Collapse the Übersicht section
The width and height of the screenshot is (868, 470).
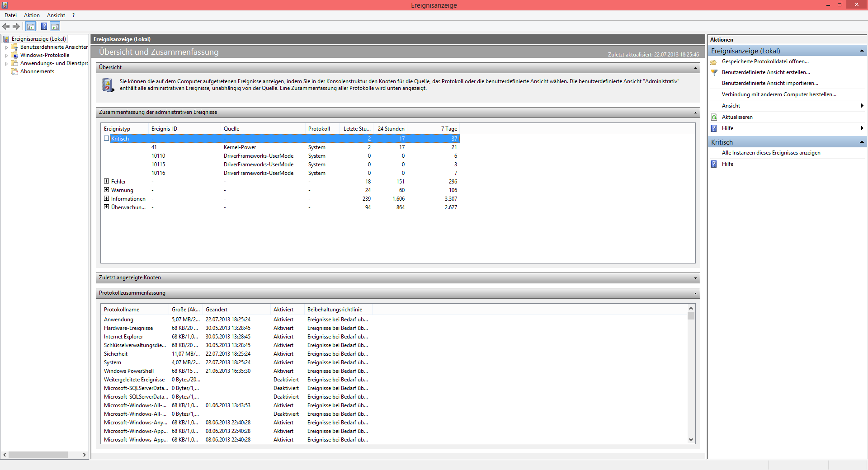coord(695,68)
